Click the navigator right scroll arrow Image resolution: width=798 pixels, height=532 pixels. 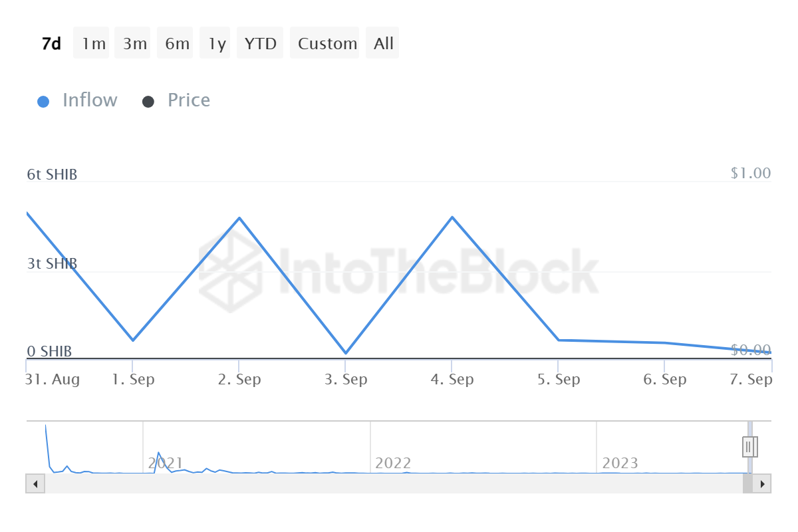click(x=762, y=483)
